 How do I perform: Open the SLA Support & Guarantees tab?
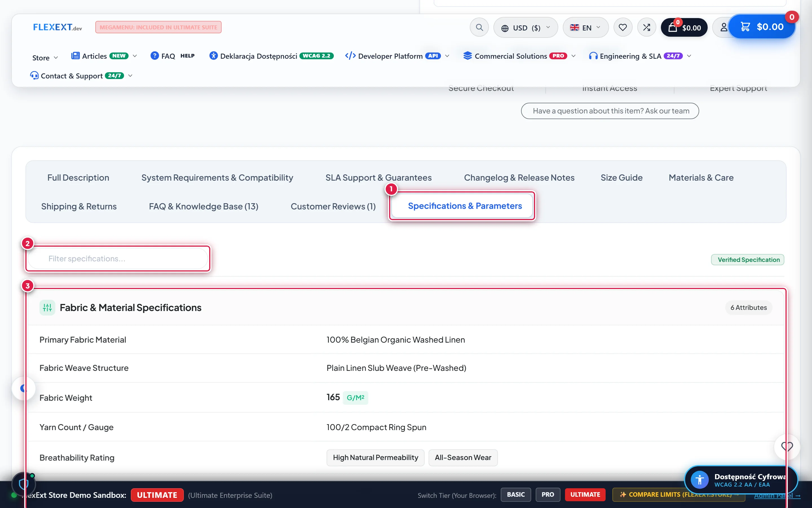pos(378,178)
